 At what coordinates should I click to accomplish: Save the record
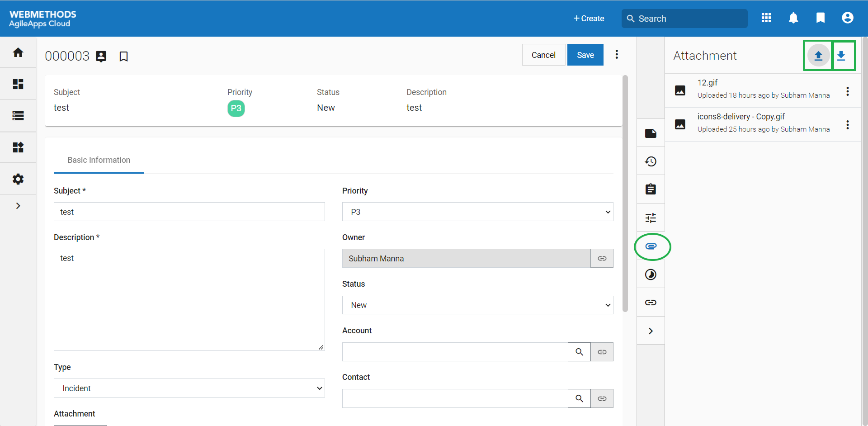[585, 55]
